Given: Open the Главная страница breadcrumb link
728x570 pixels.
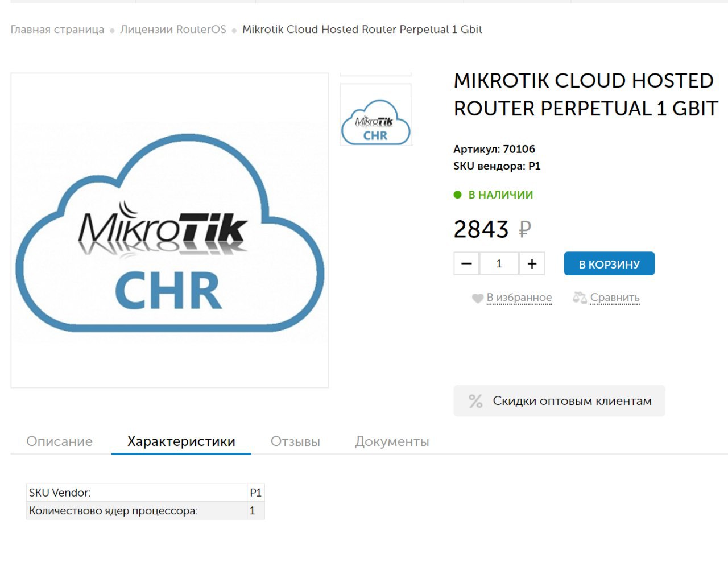Looking at the screenshot, I should point(57,30).
